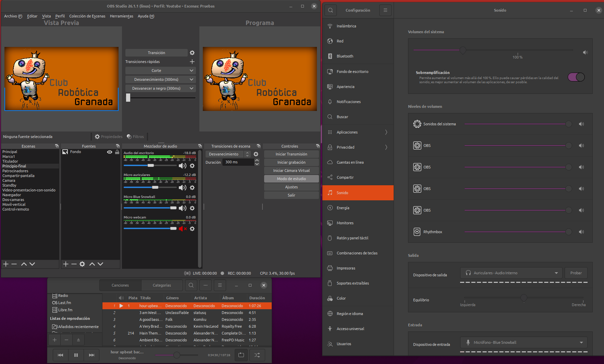Adjust Volumen del sistema slider
The width and height of the screenshot is (604, 364).
[493, 50]
